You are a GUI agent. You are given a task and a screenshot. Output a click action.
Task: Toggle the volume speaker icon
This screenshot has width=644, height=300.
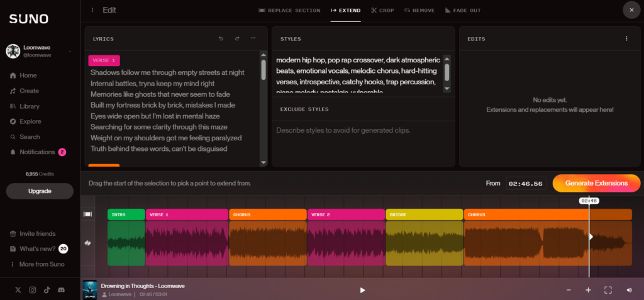pyautogui.click(x=629, y=290)
